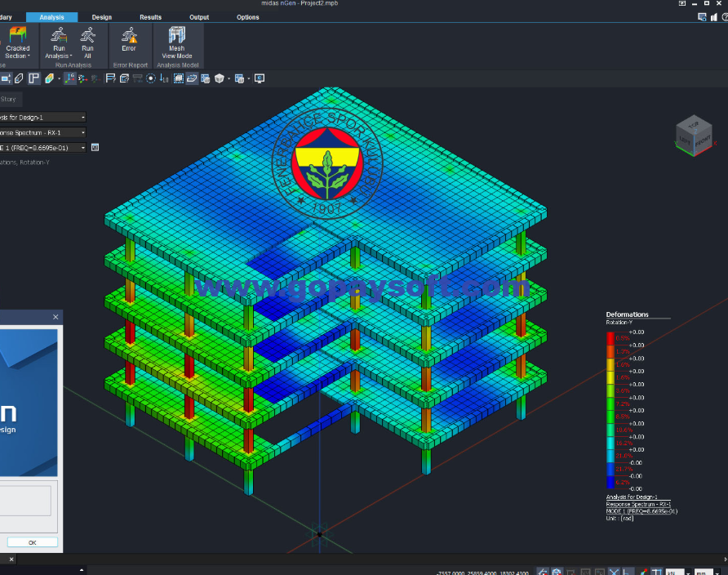This screenshot has height=575, width=728.
Task: Expand arrow beside colored solid icon
Action: point(59,79)
